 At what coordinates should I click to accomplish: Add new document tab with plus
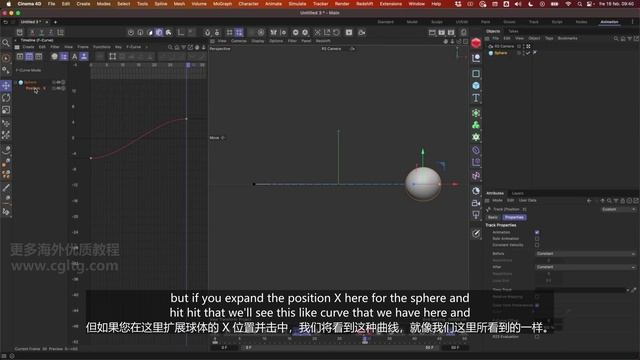[55, 22]
